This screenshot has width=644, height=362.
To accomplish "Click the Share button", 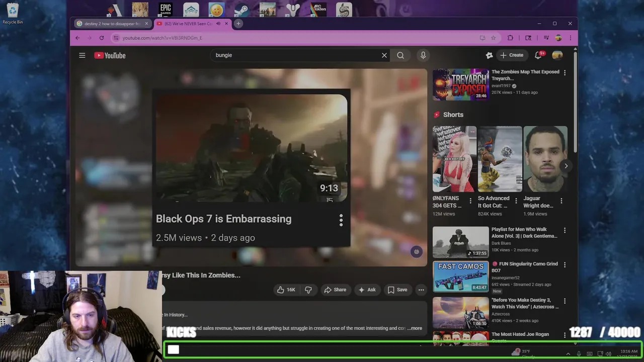I will [x=335, y=290].
